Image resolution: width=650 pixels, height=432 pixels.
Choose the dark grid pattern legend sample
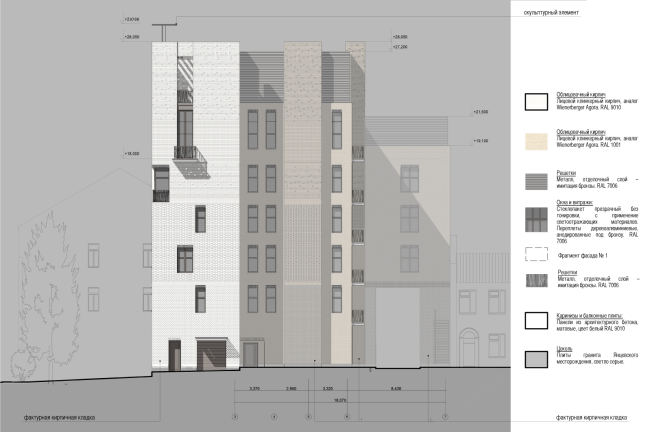point(536,219)
